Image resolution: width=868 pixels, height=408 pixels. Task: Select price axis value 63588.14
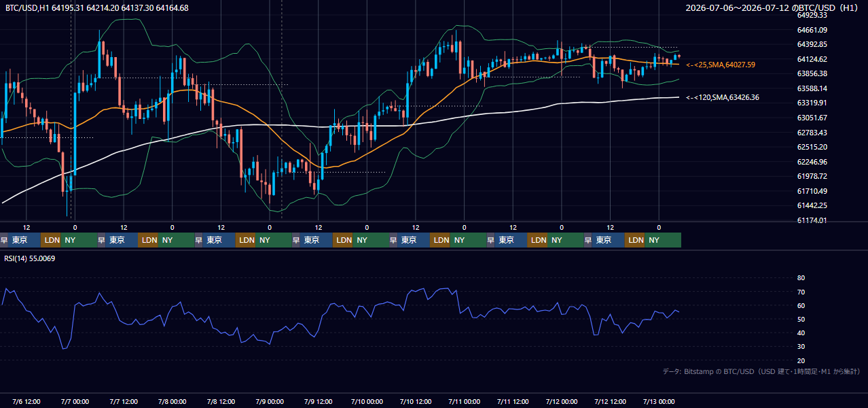pyautogui.click(x=812, y=88)
